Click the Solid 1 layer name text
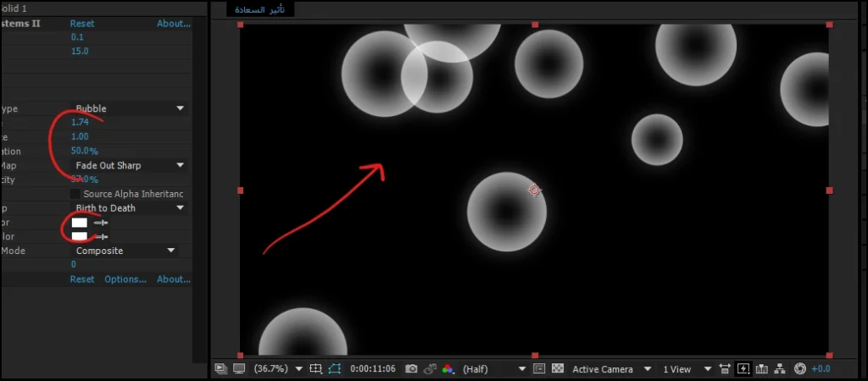Image resolution: width=868 pixels, height=381 pixels. click(14, 8)
